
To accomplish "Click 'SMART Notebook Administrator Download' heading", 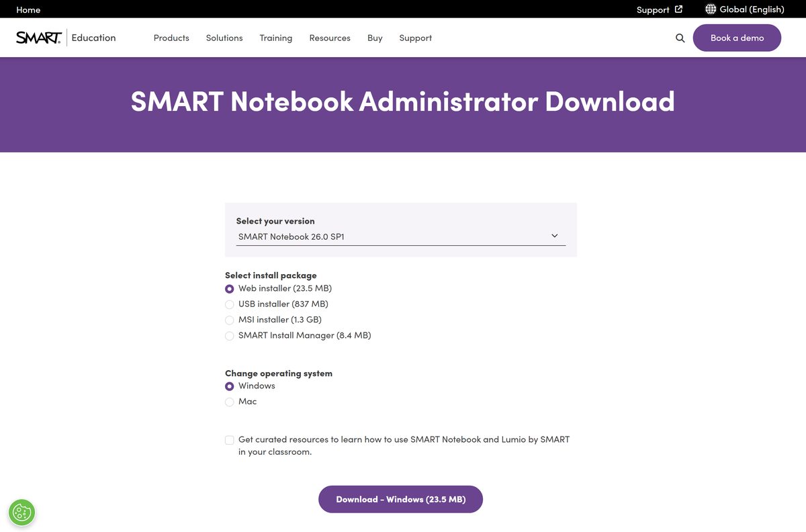I will click(x=403, y=101).
